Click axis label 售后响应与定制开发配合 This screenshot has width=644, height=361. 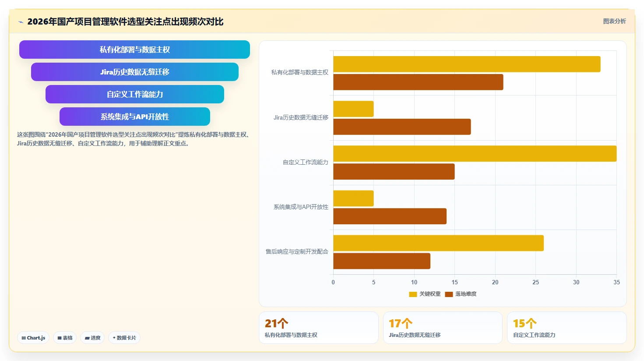[x=297, y=251]
